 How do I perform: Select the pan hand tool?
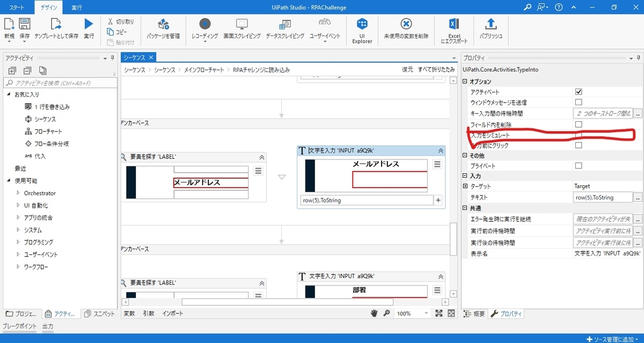(x=374, y=313)
